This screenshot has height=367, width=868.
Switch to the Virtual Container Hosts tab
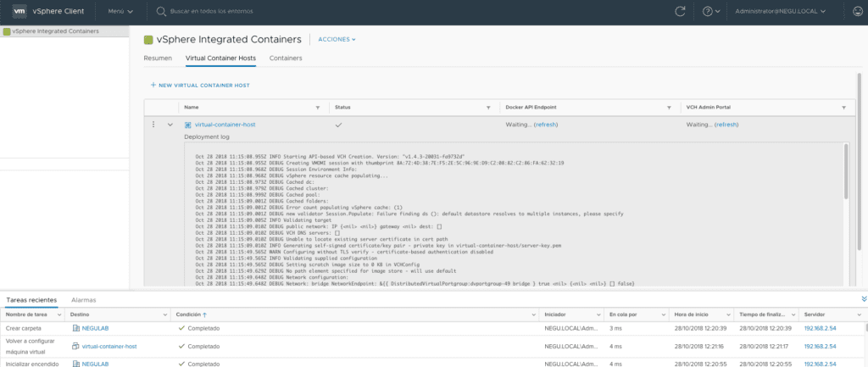coord(220,58)
